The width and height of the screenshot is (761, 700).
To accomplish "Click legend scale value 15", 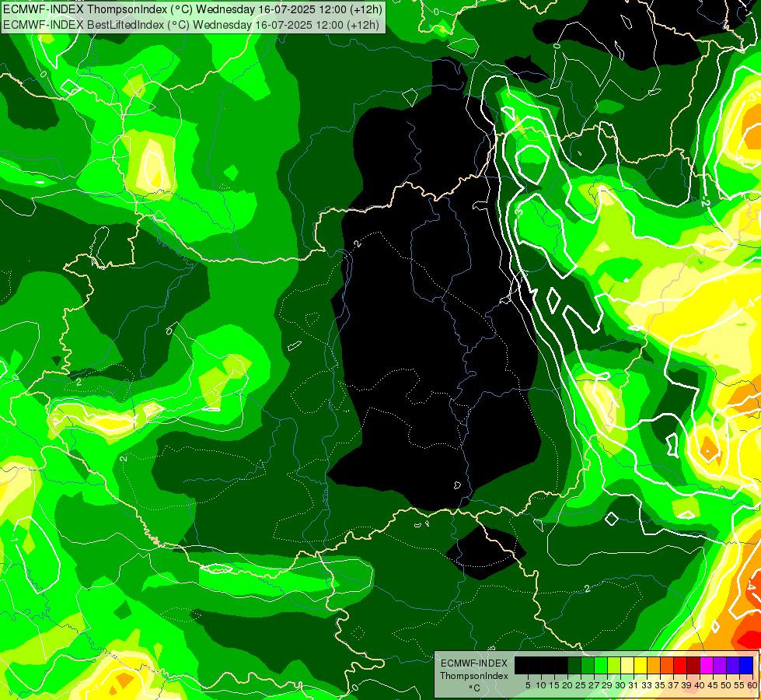I will click(x=554, y=685).
